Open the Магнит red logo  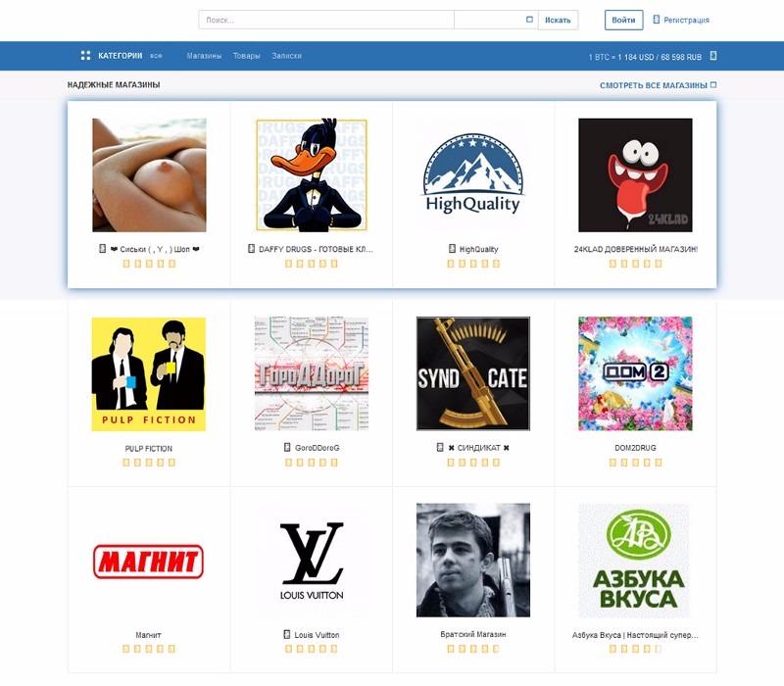[149, 561]
